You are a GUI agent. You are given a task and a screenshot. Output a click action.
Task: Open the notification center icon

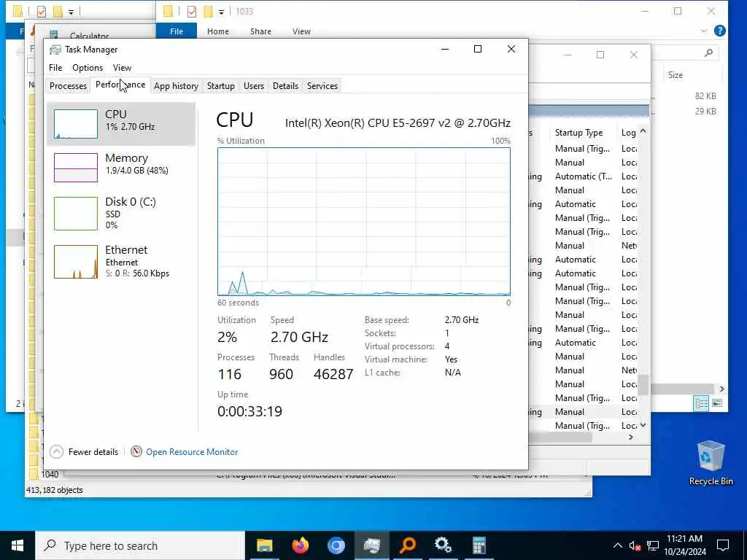pyautogui.click(x=723, y=545)
